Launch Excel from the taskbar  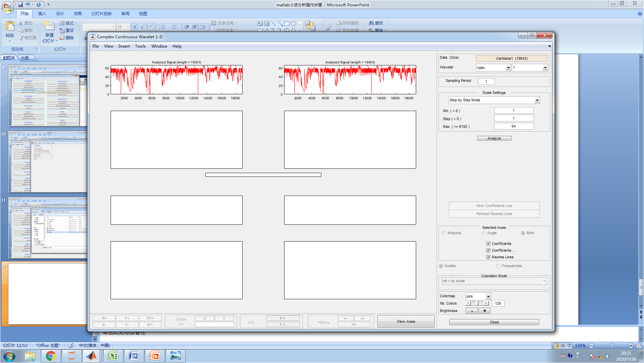click(x=113, y=356)
